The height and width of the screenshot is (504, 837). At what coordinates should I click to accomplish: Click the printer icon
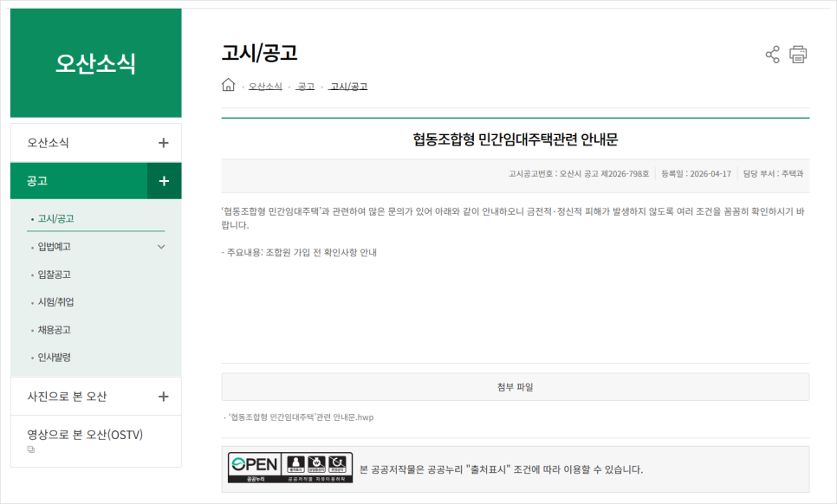(x=798, y=55)
